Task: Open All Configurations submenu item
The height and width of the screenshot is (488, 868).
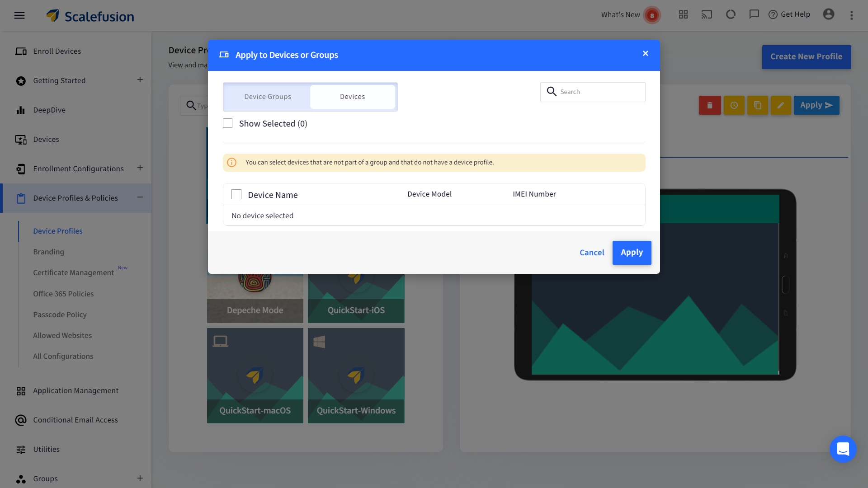Action: click(63, 357)
